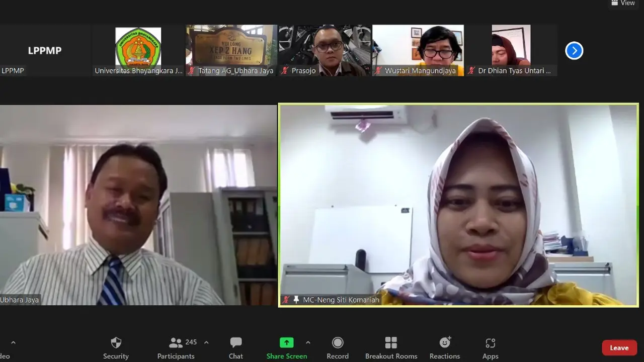Image resolution: width=644 pixels, height=362 pixels.
Task: Leave the meeting
Action: pos(619,348)
